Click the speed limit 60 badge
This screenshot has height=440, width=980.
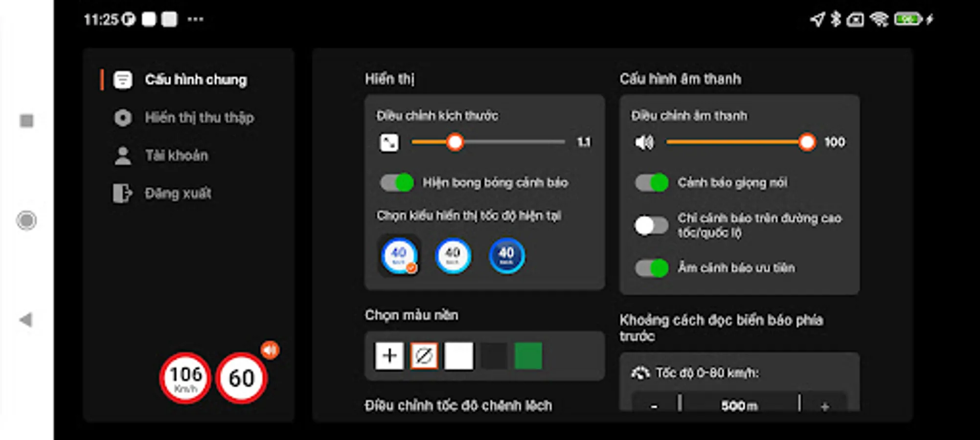[x=242, y=377]
